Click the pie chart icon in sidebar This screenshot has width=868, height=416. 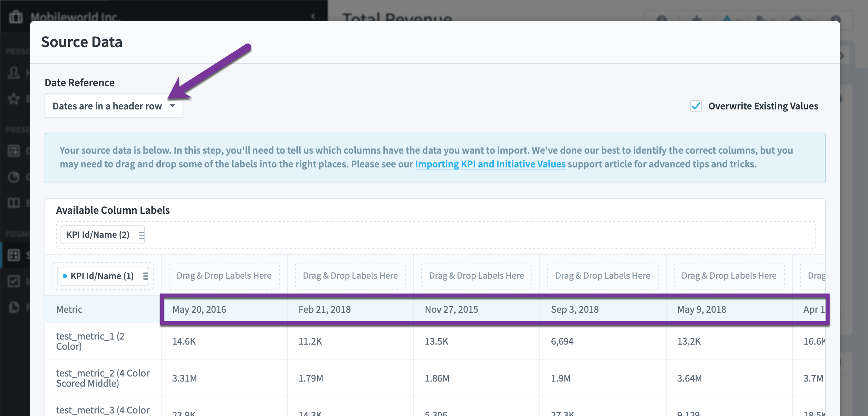pos(14,177)
